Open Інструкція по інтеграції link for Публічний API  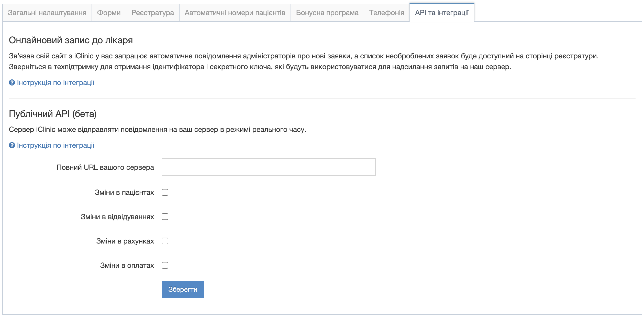tap(55, 145)
